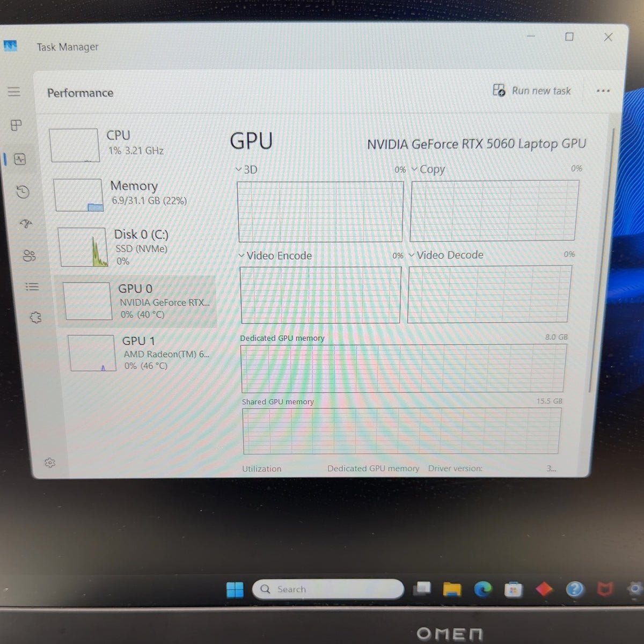The image size is (644, 644).
Task: Open Microsoft Store from the taskbar
Action: [x=513, y=589]
